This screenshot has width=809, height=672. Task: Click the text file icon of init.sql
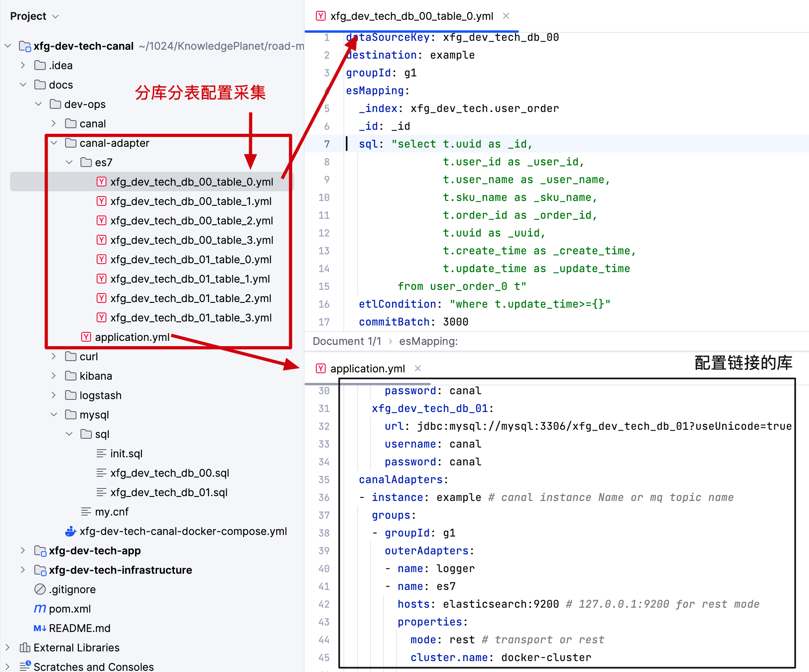[x=102, y=454]
